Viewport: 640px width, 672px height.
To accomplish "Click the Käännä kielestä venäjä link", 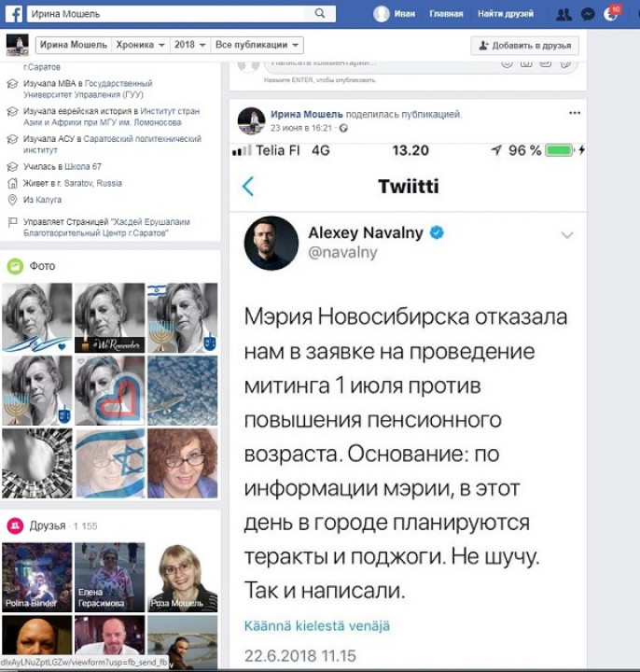I will click(317, 626).
